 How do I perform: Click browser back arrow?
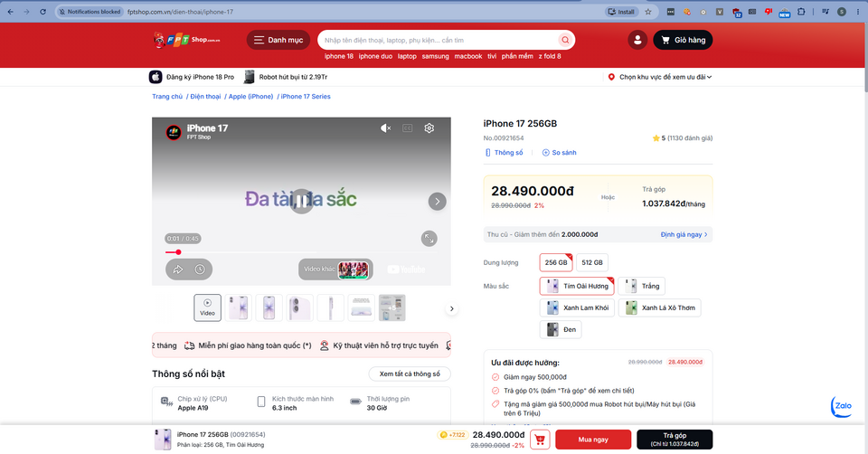(11, 12)
